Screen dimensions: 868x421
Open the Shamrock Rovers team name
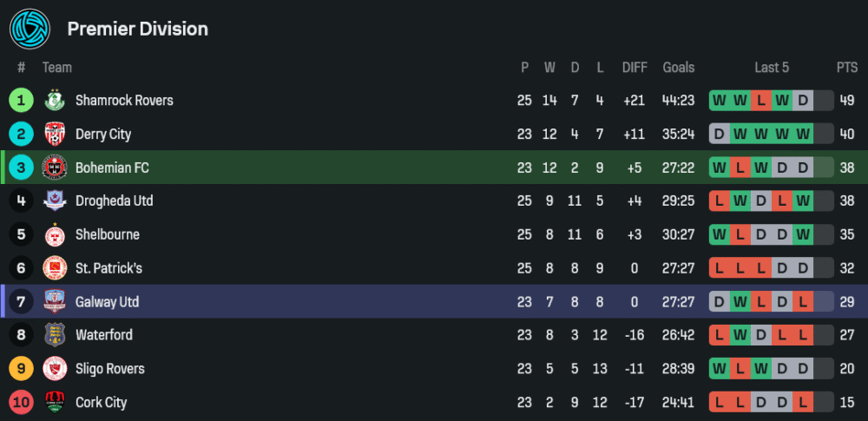click(124, 101)
